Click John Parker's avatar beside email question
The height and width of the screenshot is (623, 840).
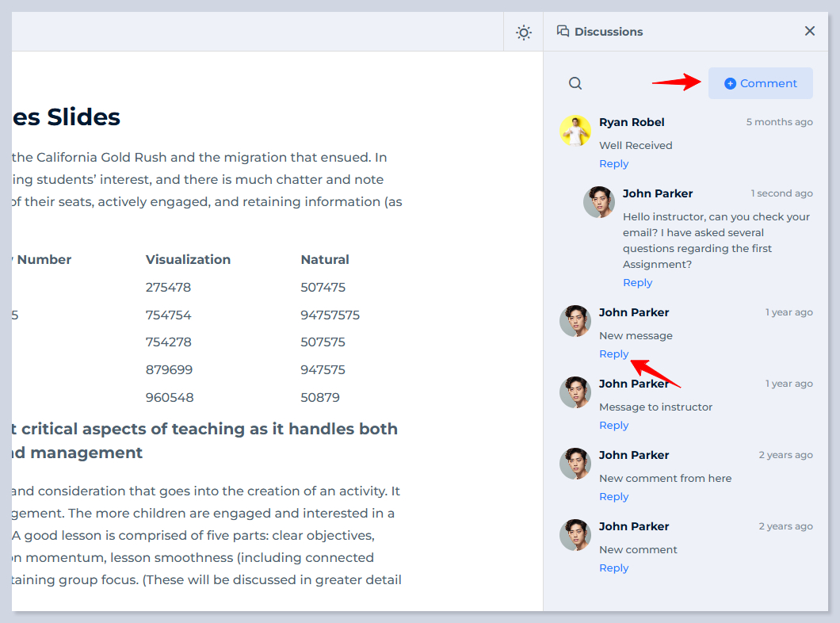coord(599,202)
